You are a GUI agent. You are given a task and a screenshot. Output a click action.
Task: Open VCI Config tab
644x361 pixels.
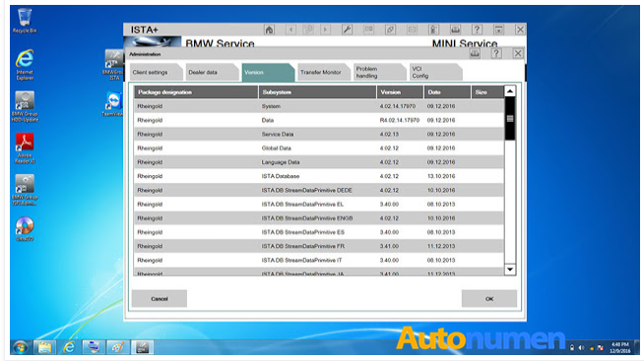[x=435, y=72]
